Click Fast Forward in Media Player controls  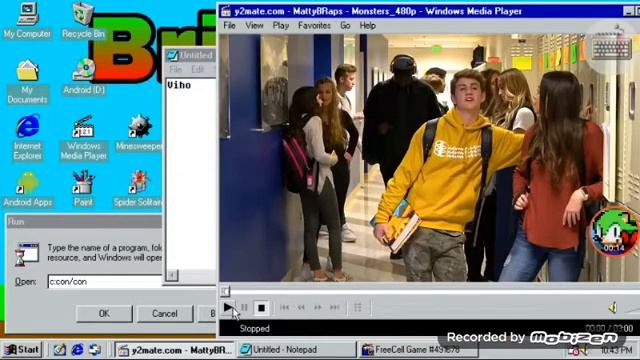click(318, 307)
